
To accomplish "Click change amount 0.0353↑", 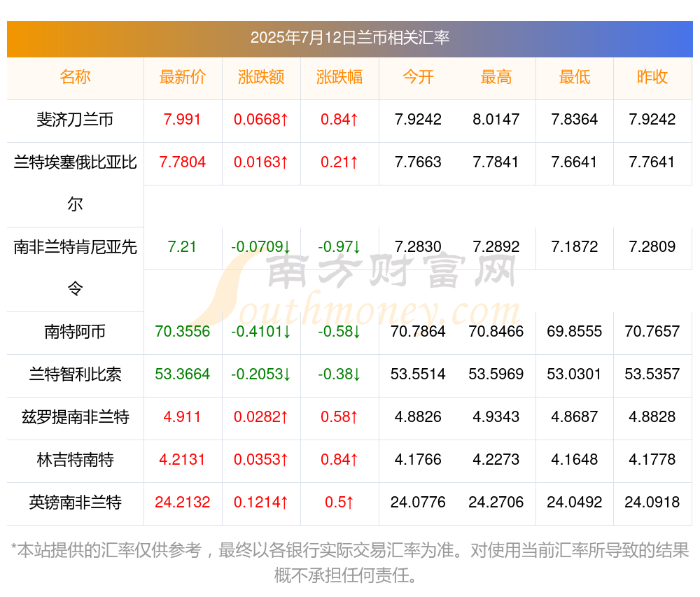I will [x=260, y=460].
